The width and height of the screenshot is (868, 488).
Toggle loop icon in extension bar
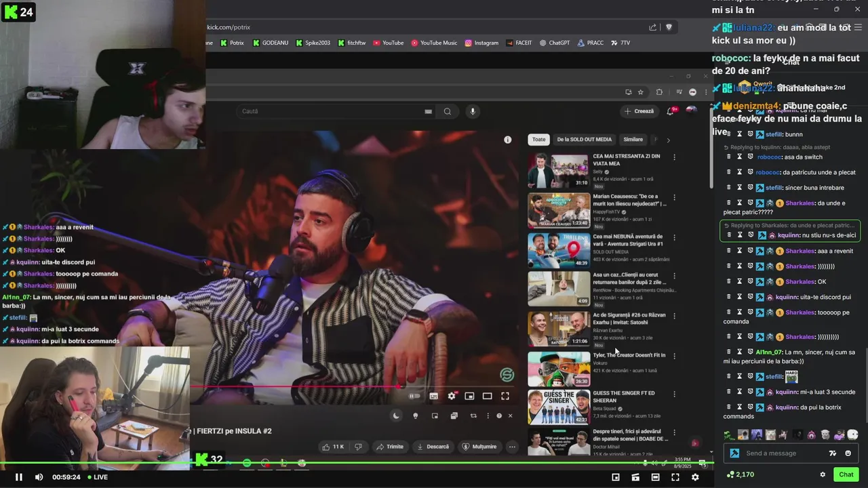pos(473,415)
